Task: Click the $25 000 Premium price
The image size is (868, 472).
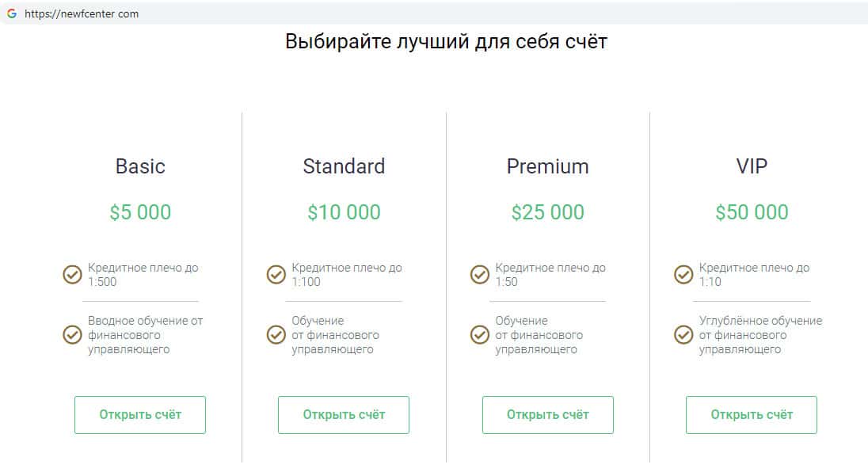Action: (547, 212)
